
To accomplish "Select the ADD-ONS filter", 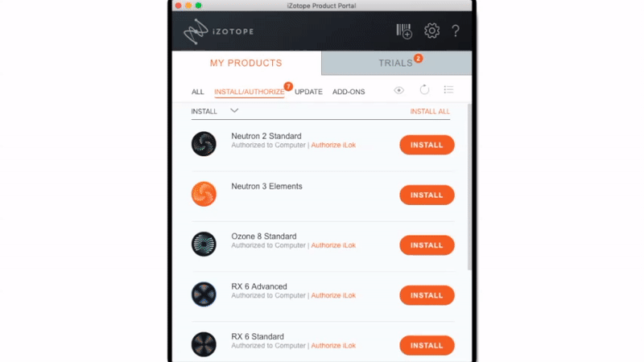I will pos(349,92).
